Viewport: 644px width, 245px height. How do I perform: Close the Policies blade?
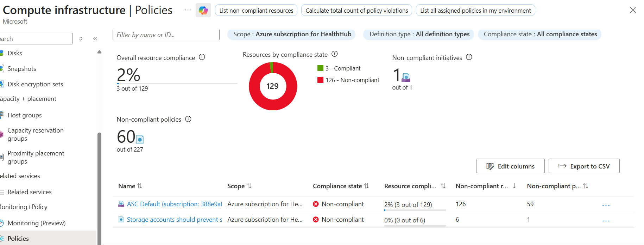click(x=633, y=10)
